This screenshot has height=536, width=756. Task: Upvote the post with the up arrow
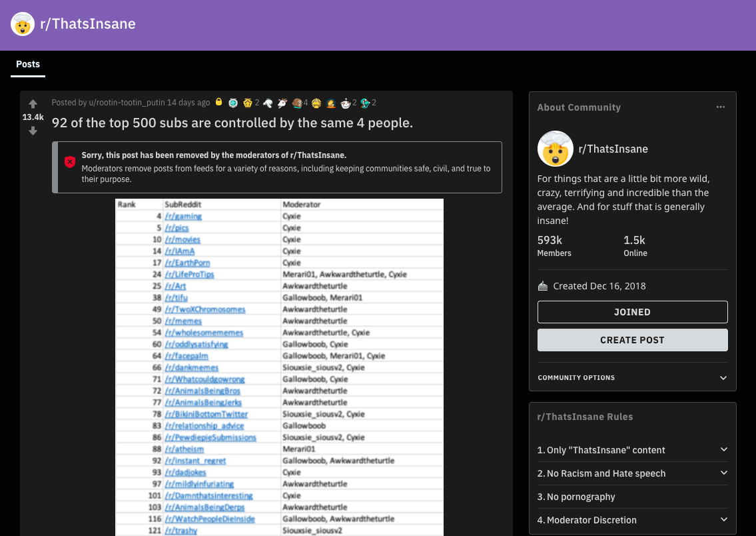(33, 104)
